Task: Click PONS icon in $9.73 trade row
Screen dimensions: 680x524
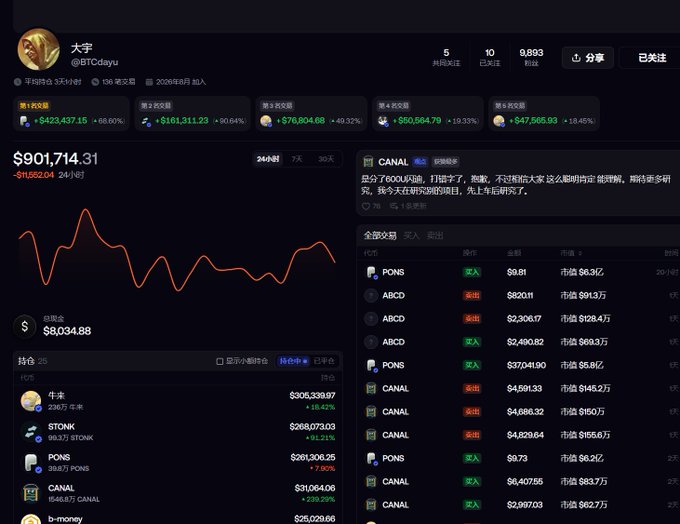Action: [x=371, y=458]
